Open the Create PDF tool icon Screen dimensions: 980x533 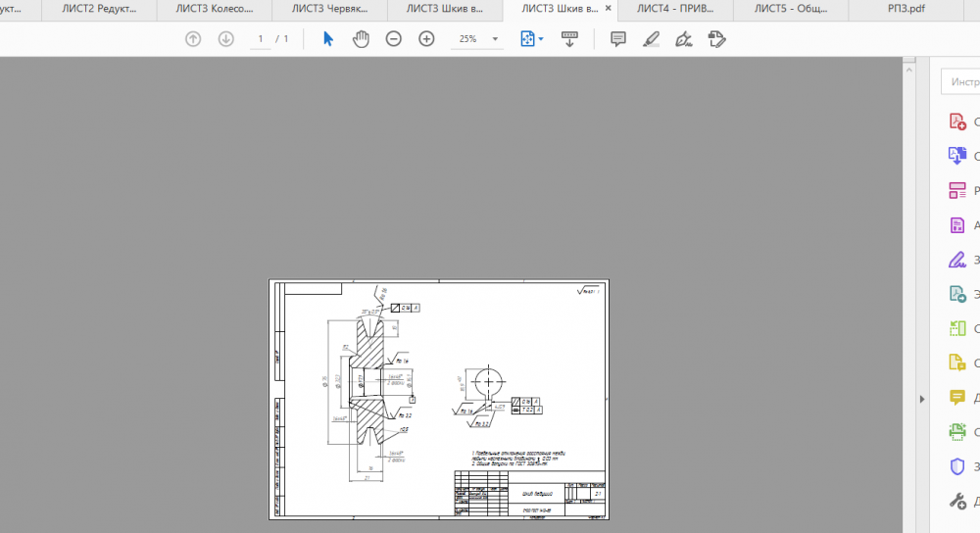(x=957, y=121)
